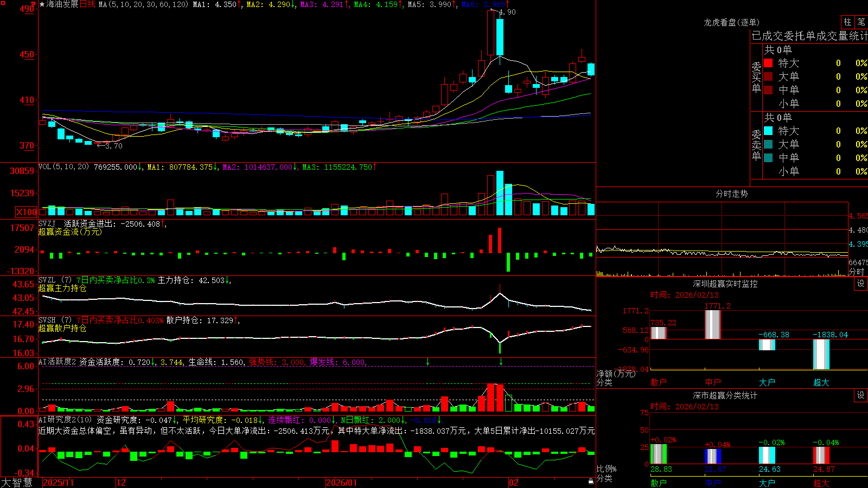Click the lock icon at the chart's bottom right
Image resolution: width=868 pixels, height=488 pixels.
(x=591, y=481)
